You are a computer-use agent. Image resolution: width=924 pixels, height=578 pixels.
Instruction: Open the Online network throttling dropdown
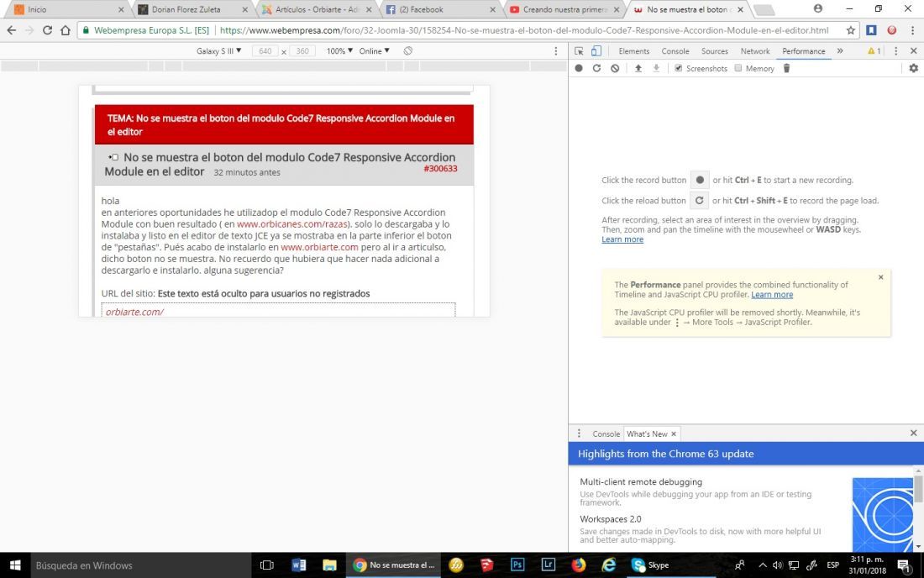pyautogui.click(x=374, y=50)
